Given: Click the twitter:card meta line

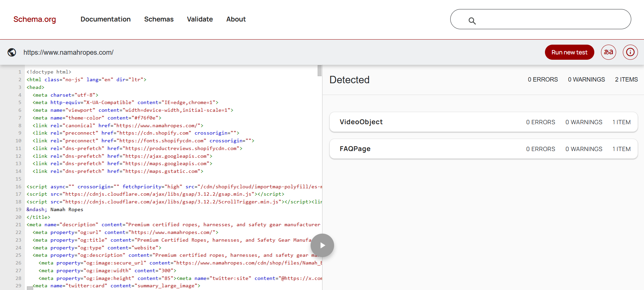Looking at the screenshot, I should [x=117, y=286].
